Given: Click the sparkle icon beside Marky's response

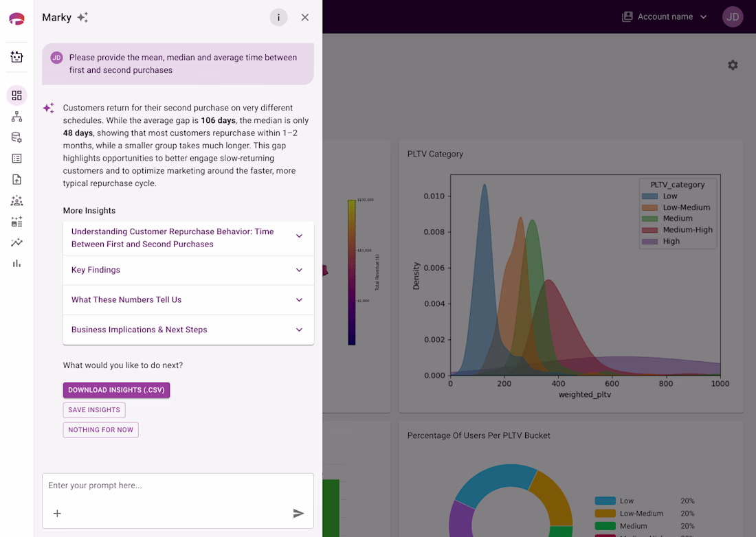Looking at the screenshot, I should [48, 108].
